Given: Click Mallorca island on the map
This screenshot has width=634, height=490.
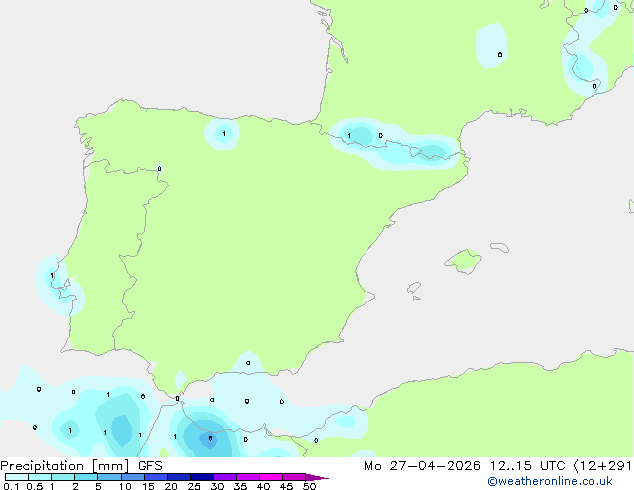Looking at the screenshot, I should click(x=463, y=261).
